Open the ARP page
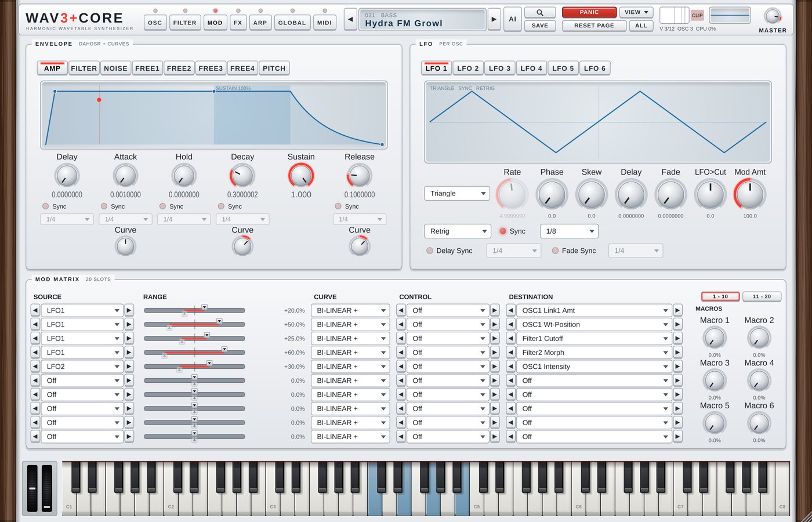This screenshot has height=522, width=812. (x=260, y=23)
